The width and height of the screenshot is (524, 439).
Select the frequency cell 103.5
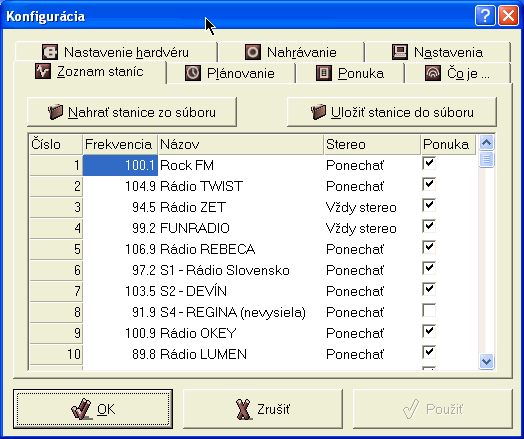coord(120,291)
